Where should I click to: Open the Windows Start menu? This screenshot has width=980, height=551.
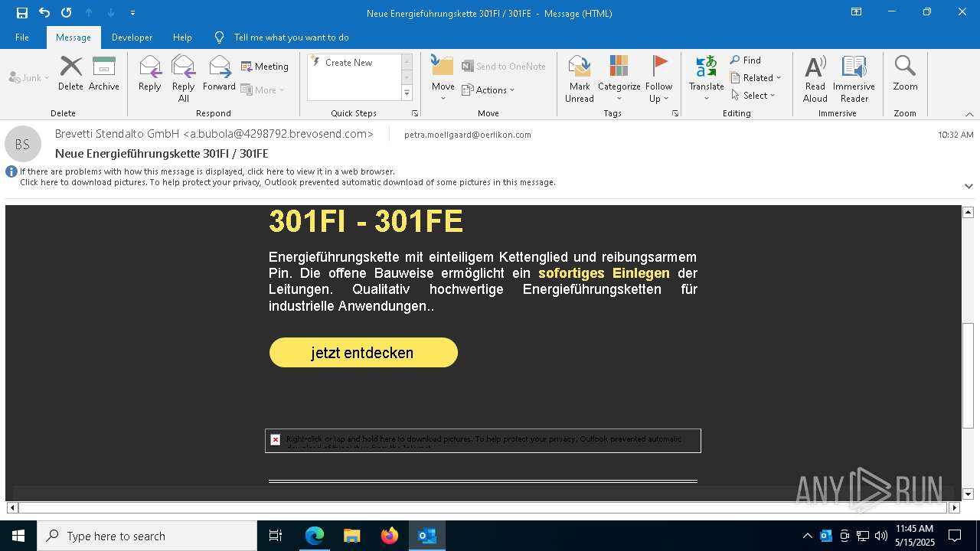tap(18, 536)
